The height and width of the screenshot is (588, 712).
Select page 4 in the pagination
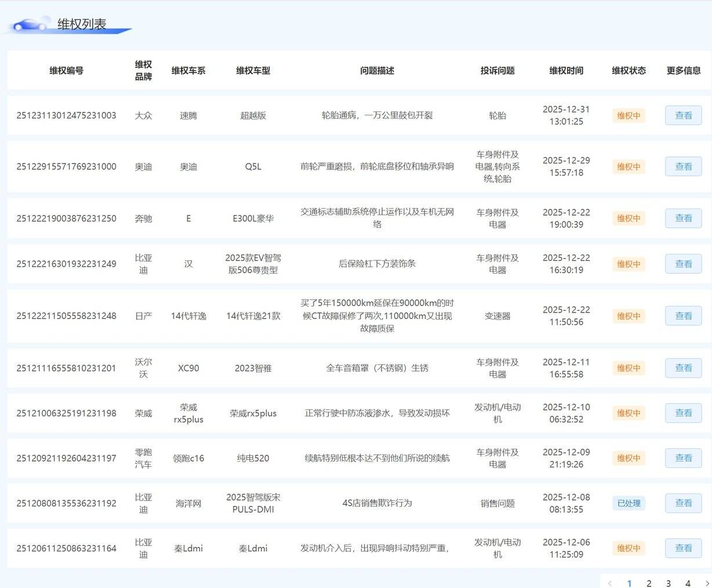pyautogui.click(x=688, y=583)
